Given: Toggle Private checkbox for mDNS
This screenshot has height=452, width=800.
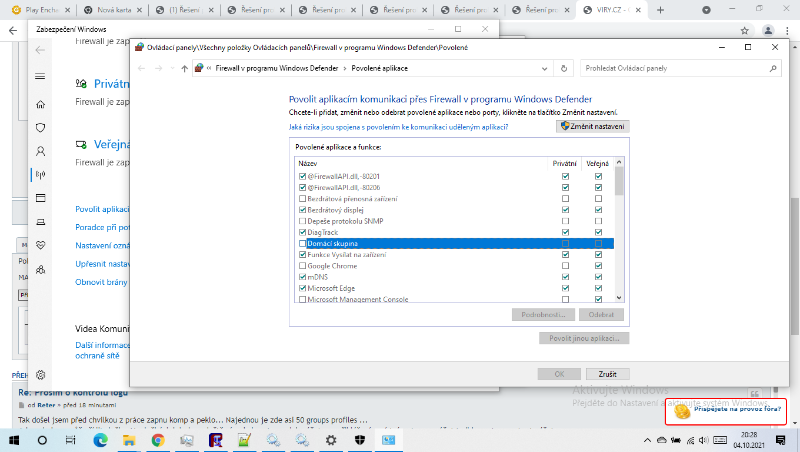Looking at the screenshot, I should (565, 277).
